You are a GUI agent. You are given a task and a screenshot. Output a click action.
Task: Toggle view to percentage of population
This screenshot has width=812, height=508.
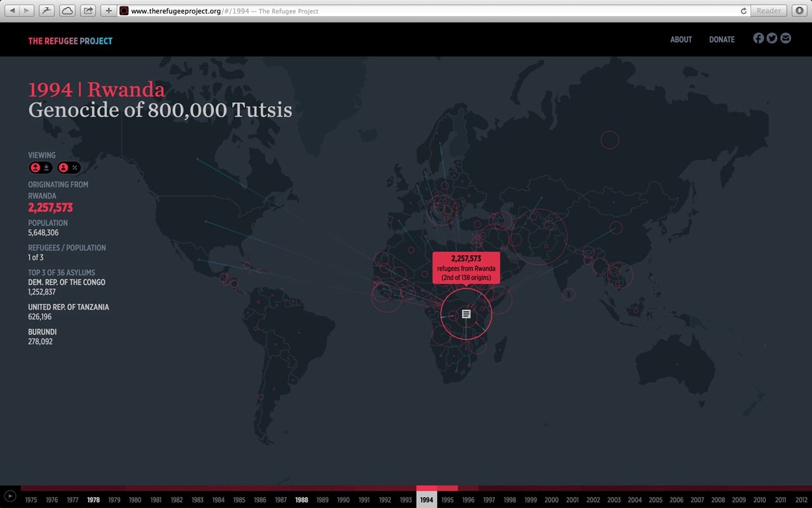(x=75, y=168)
